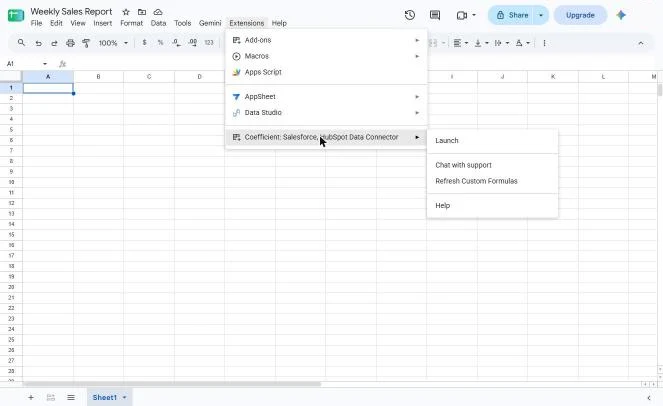Open Sheet1 tab dropdown arrow
Screen dimensions: 663x406
click(x=124, y=398)
